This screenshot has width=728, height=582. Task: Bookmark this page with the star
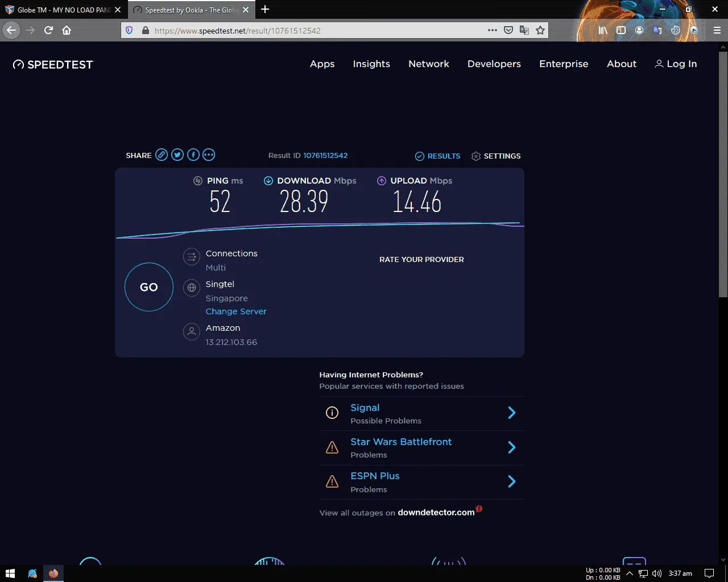(540, 30)
